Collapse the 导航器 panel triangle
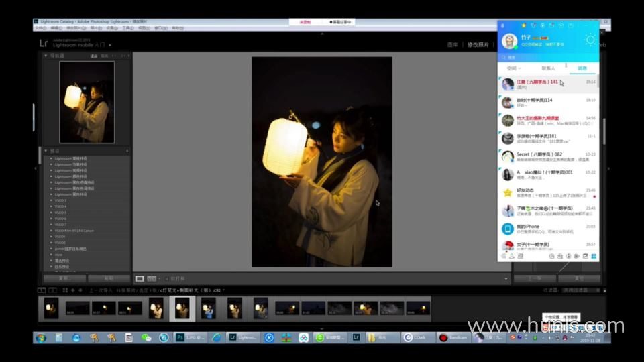 pyautogui.click(x=46, y=56)
